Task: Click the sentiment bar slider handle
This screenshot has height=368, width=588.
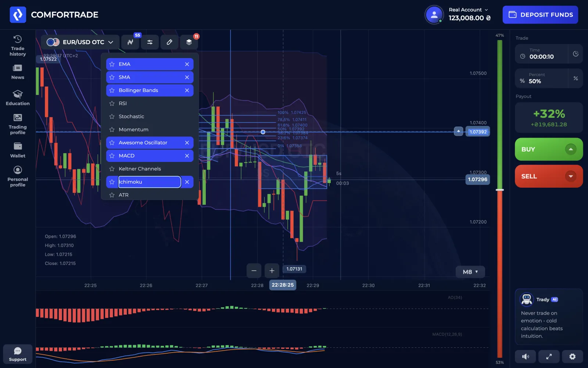Action: click(x=500, y=190)
